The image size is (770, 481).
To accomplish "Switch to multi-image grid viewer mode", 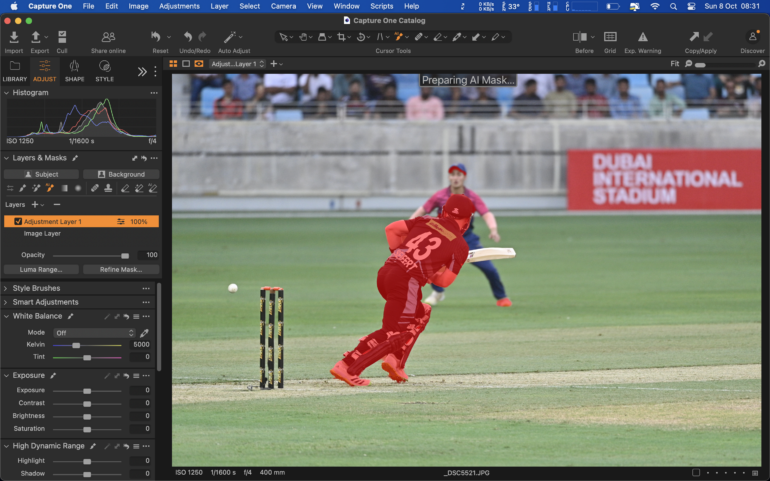I will point(173,64).
